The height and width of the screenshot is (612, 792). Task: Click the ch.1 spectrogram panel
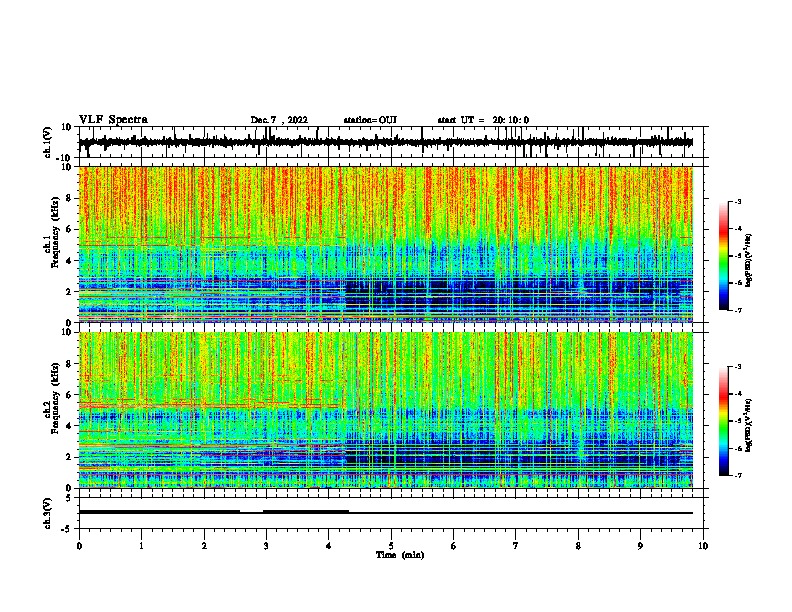pyautogui.click(x=386, y=244)
